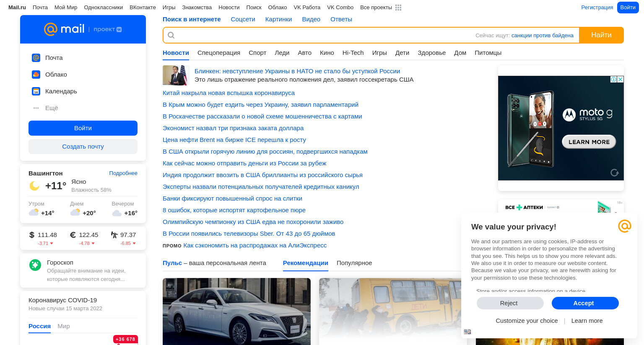Viewport: 644px width, 345px height.
Task: Open Learn more privacy link
Action: click(x=587, y=321)
